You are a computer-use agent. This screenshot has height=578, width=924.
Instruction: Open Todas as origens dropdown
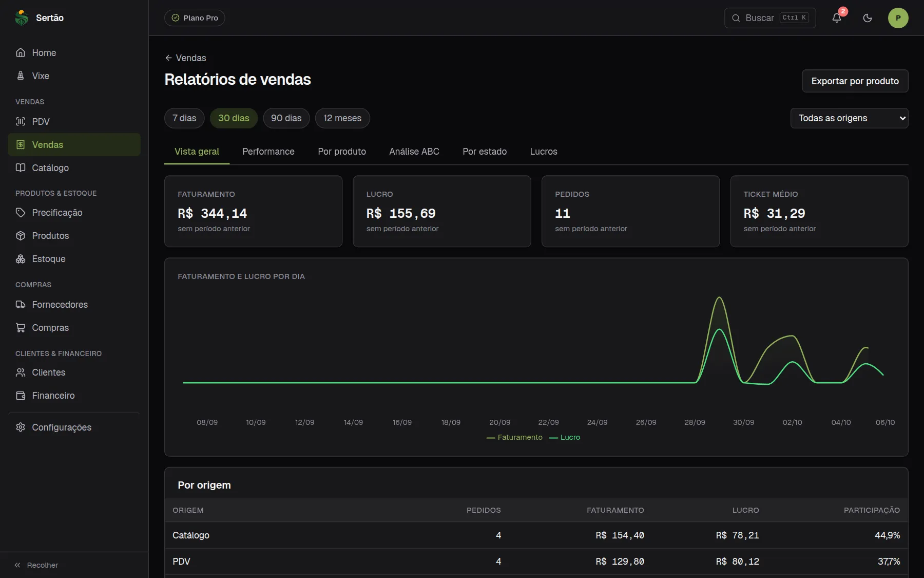[850, 118]
